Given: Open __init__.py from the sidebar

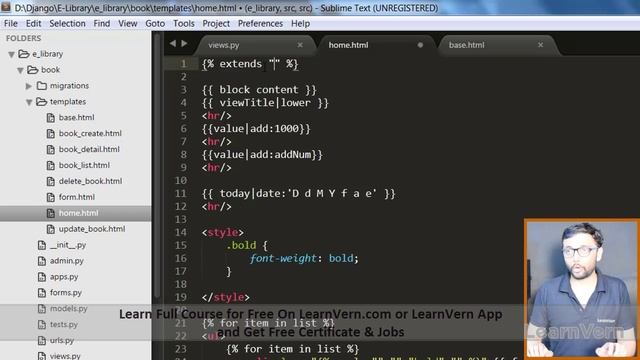Looking at the screenshot, I should pyautogui.click(x=68, y=245).
